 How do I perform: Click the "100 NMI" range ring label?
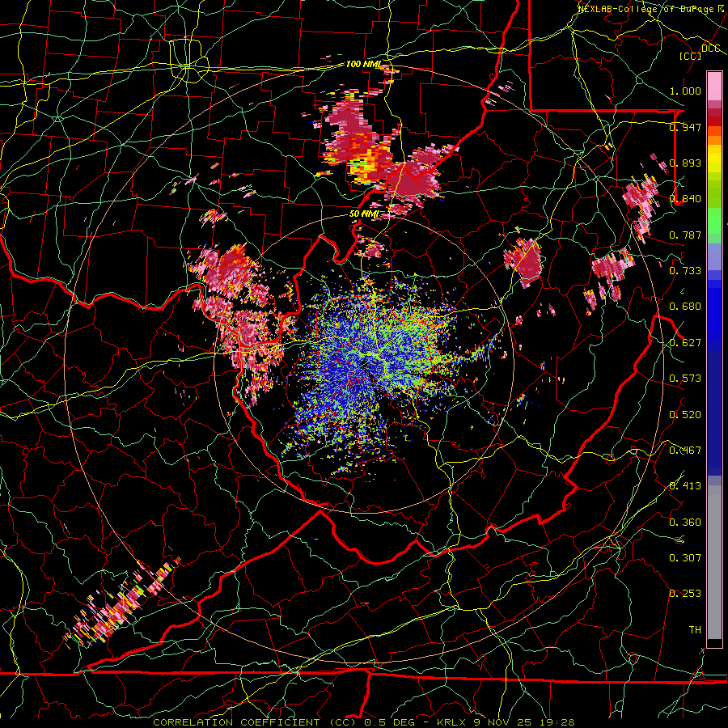tap(363, 64)
